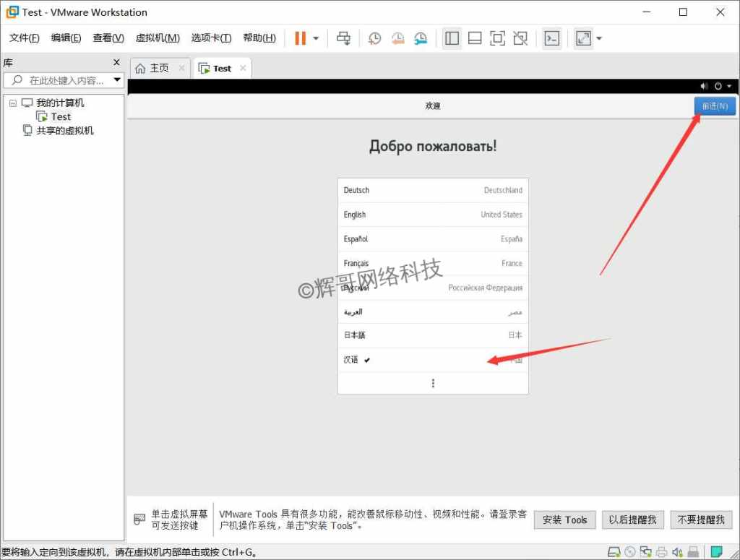Pause the virtual machine
Viewport: 740px width, 560px height.
[300, 38]
